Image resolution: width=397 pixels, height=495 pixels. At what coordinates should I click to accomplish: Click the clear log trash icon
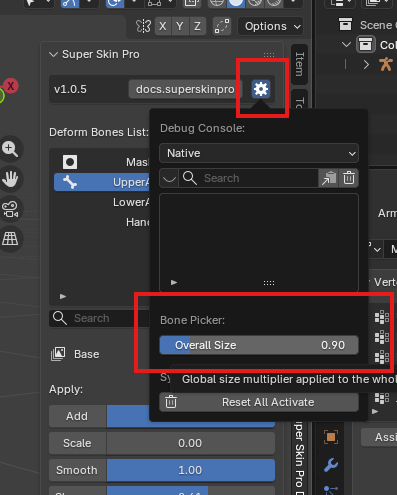349,178
